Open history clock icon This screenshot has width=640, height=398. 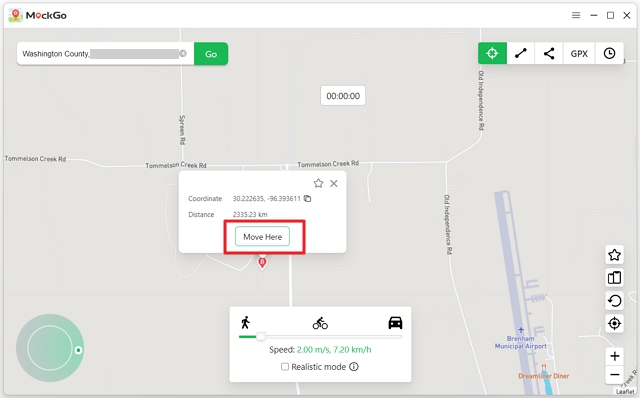pyautogui.click(x=609, y=53)
